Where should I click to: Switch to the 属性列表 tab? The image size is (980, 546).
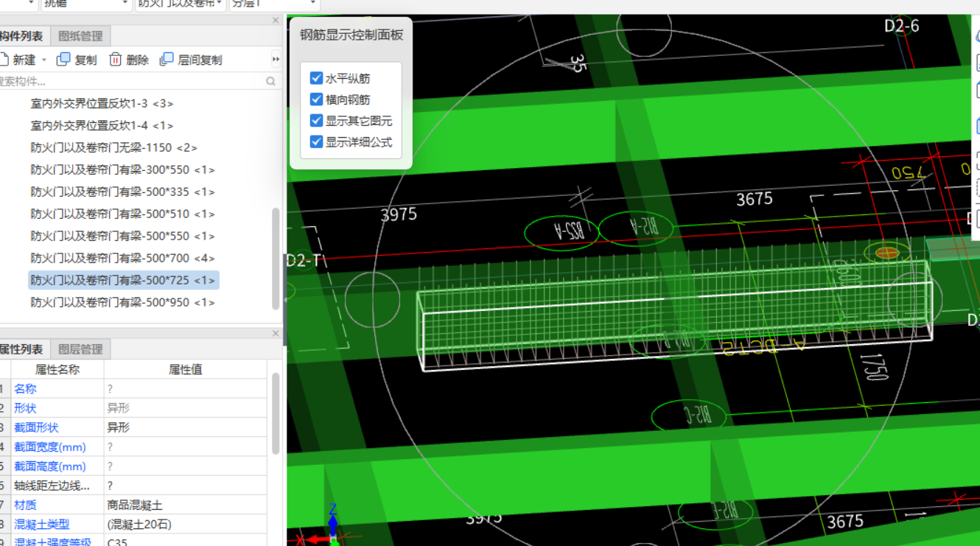pyautogui.click(x=21, y=349)
